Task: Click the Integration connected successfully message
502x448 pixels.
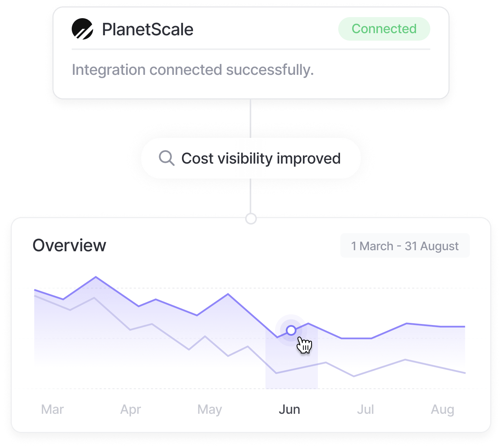Action: click(x=193, y=70)
